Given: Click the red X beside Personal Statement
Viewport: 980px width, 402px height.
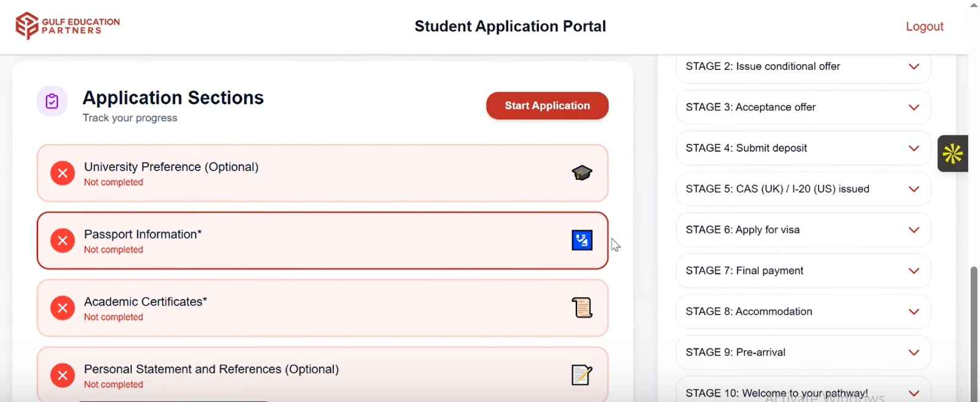Looking at the screenshot, I should coord(62,375).
